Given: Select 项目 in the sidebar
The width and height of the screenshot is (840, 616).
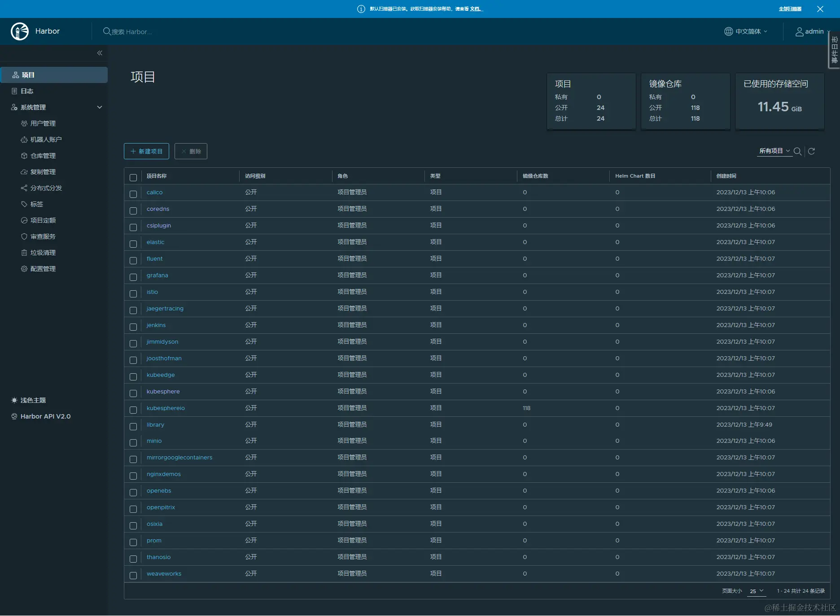Looking at the screenshot, I should click(54, 75).
